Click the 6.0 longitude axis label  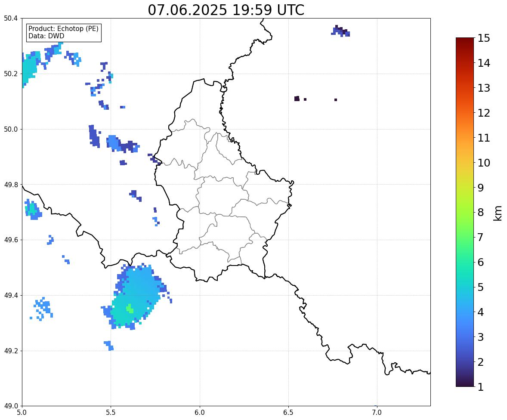click(x=200, y=413)
